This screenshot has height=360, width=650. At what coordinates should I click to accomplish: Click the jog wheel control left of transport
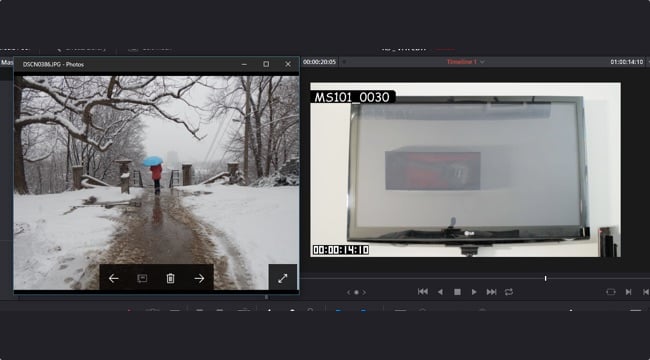tap(357, 292)
